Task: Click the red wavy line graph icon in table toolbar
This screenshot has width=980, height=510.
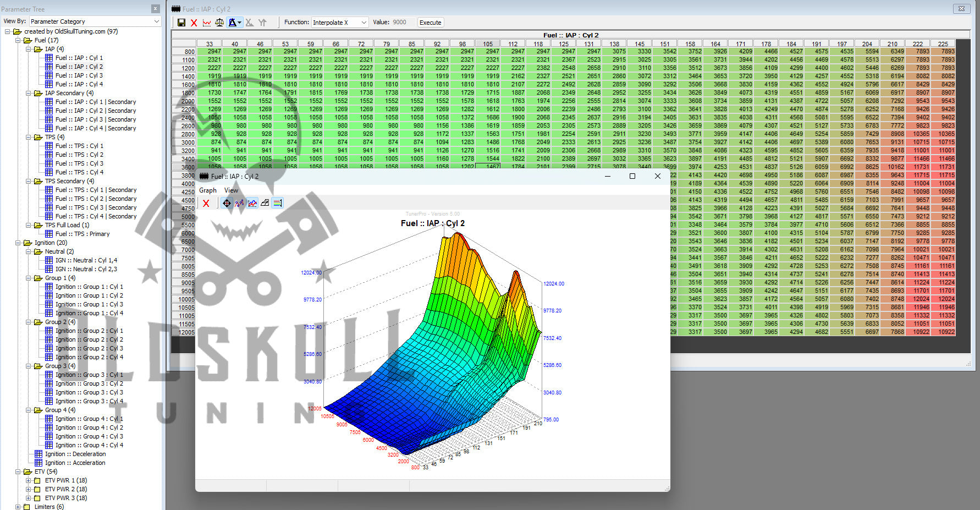Action: [207, 23]
